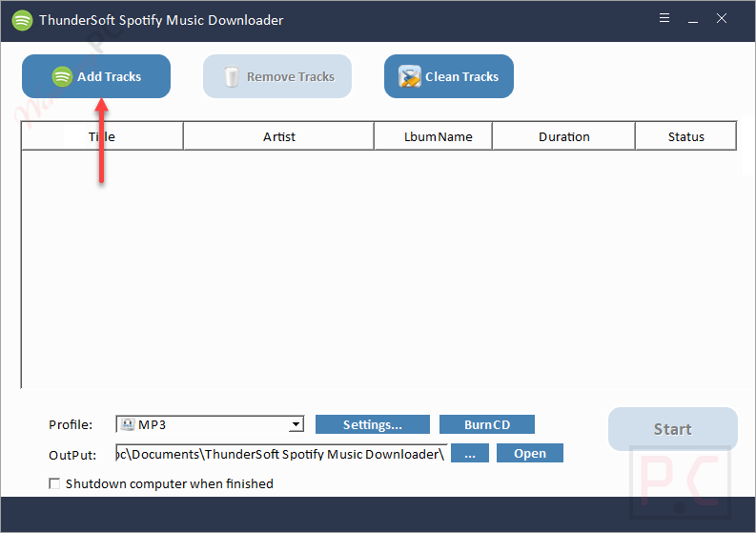This screenshot has width=756, height=533.
Task: Click the OutPut path field
Action: (281, 454)
